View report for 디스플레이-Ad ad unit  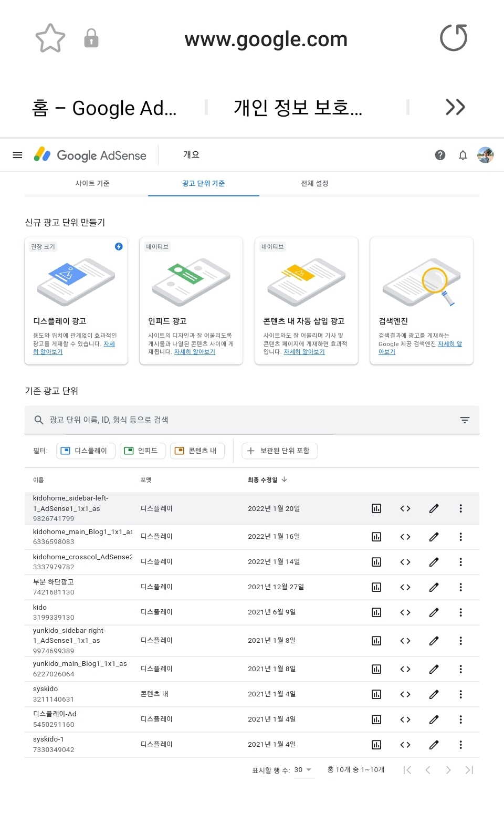click(376, 719)
